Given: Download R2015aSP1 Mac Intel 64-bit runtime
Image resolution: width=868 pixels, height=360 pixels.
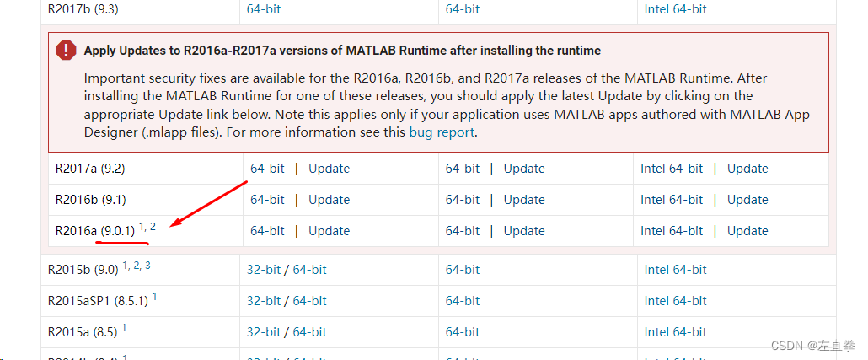Looking at the screenshot, I should point(675,301).
